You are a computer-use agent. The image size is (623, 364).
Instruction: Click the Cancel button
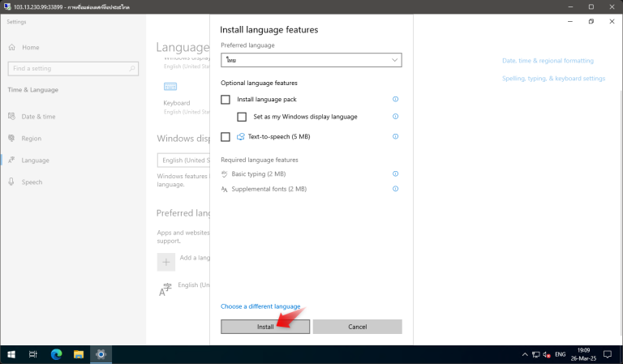click(357, 327)
